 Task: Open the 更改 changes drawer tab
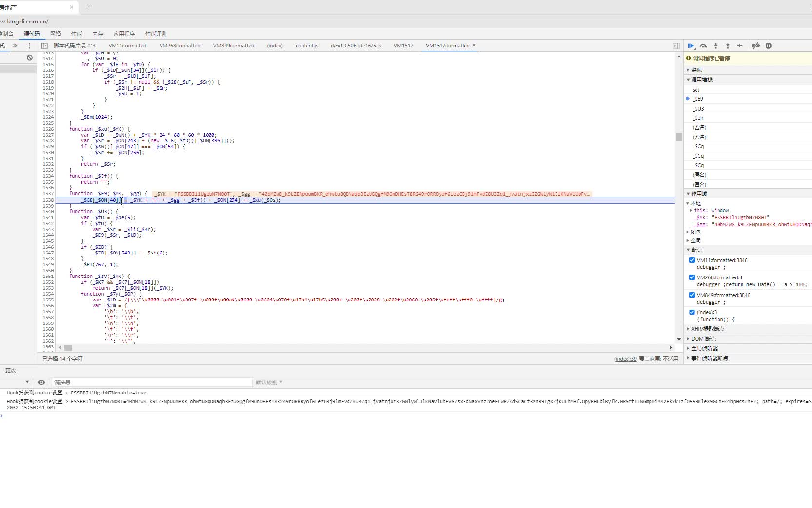click(x=11, y=370)
